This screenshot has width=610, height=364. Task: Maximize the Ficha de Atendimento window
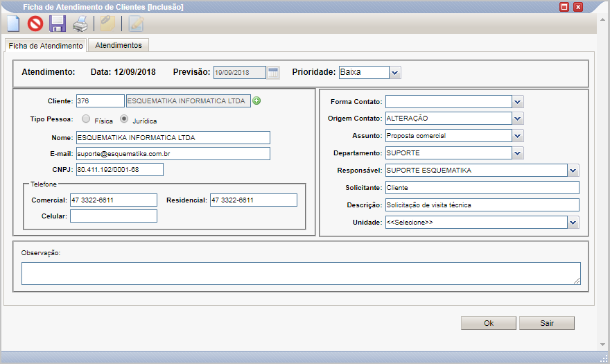[564, 7]
